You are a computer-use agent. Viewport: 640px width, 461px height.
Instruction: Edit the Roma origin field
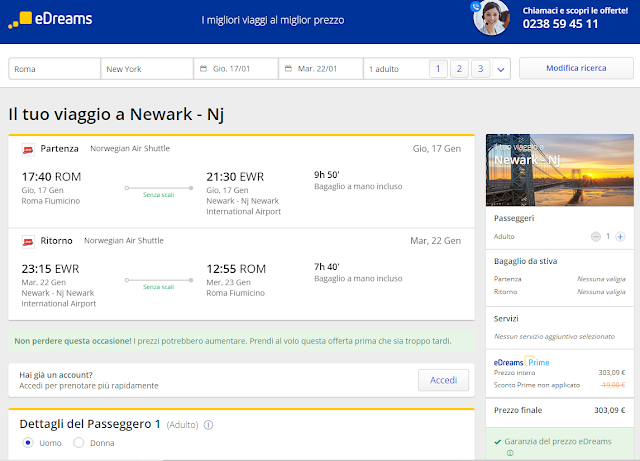pos(55,69)
